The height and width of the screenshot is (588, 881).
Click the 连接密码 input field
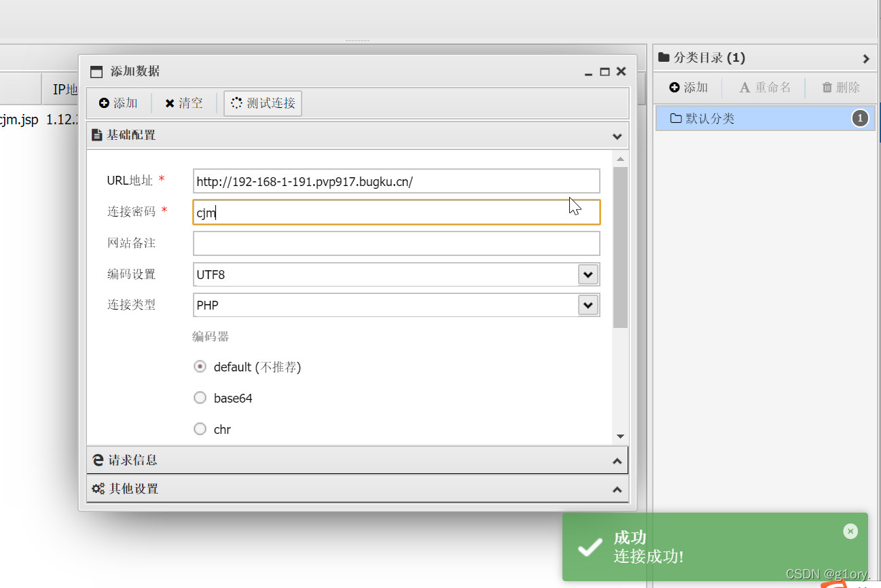pos(397,212)
